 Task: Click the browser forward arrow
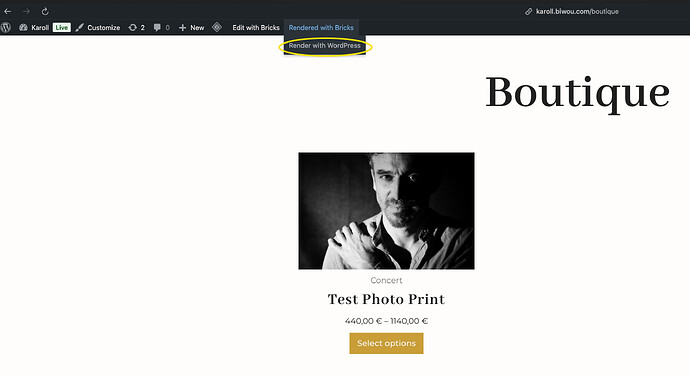[x=26, y=11]
